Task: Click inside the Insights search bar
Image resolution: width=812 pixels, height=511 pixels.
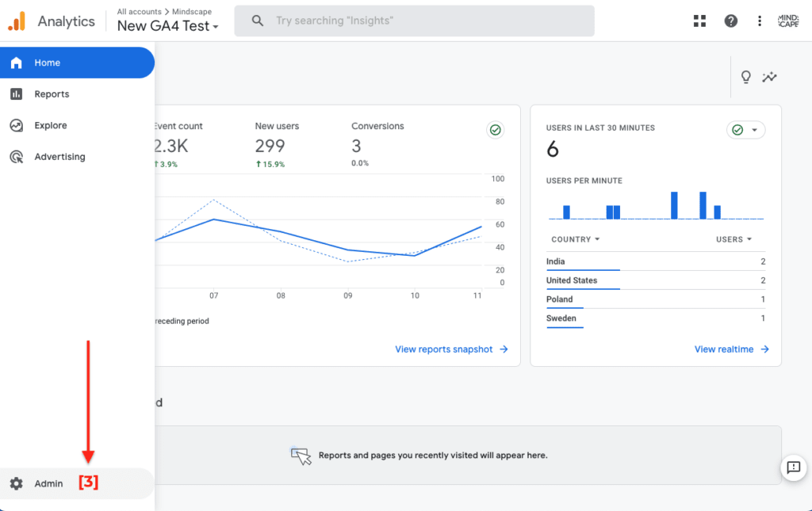Action: 414,21
